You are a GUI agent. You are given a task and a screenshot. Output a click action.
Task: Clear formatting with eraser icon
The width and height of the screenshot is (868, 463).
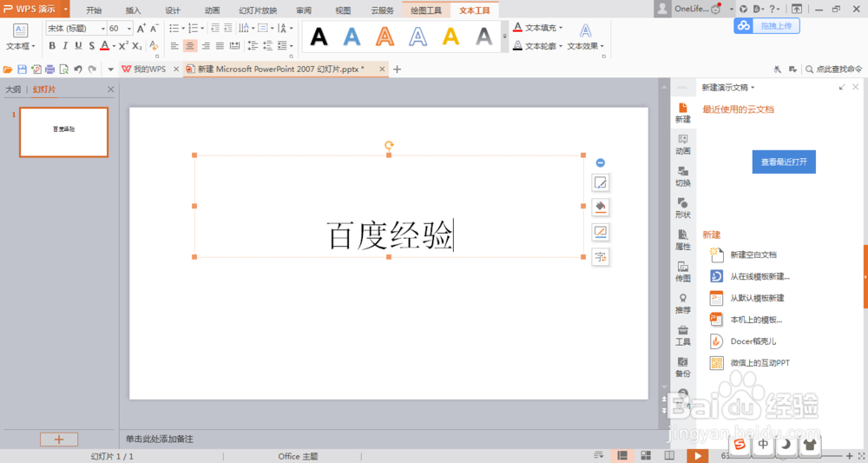pos(154,46)
